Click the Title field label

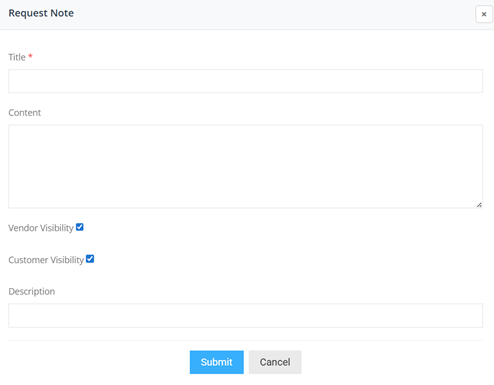click(17, 57)
